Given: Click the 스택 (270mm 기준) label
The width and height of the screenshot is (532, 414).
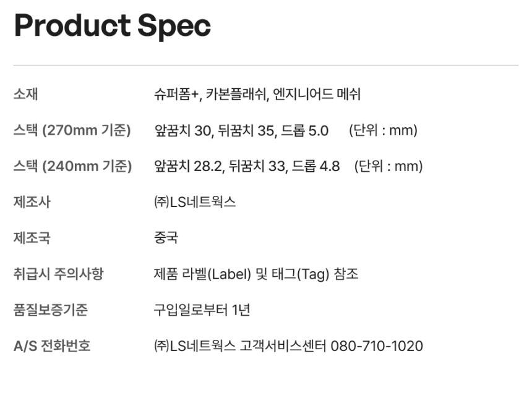Looking at the screenshot, I should point(72,130).
